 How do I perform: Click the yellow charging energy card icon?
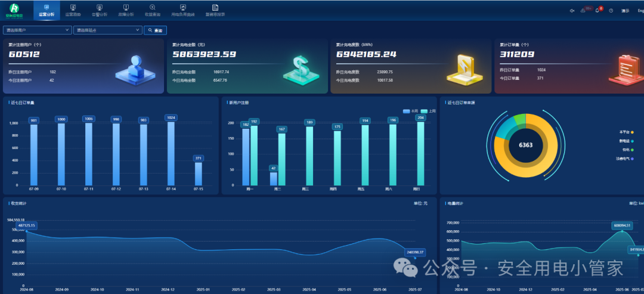point(466,69)
